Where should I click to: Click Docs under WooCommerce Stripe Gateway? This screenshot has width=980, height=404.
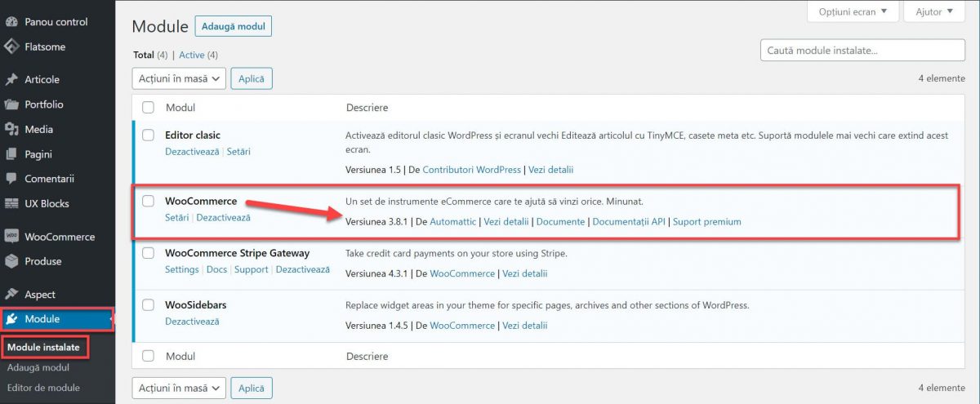tap(216, 269)
